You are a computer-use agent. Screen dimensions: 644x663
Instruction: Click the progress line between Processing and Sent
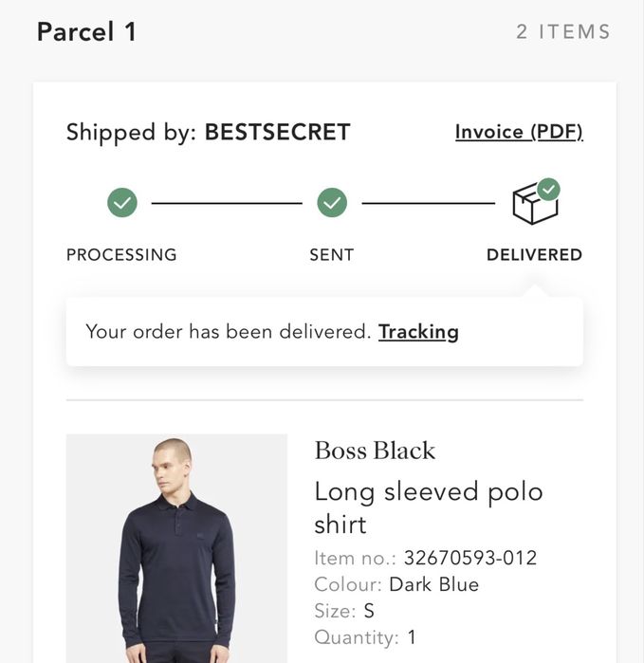227,203
